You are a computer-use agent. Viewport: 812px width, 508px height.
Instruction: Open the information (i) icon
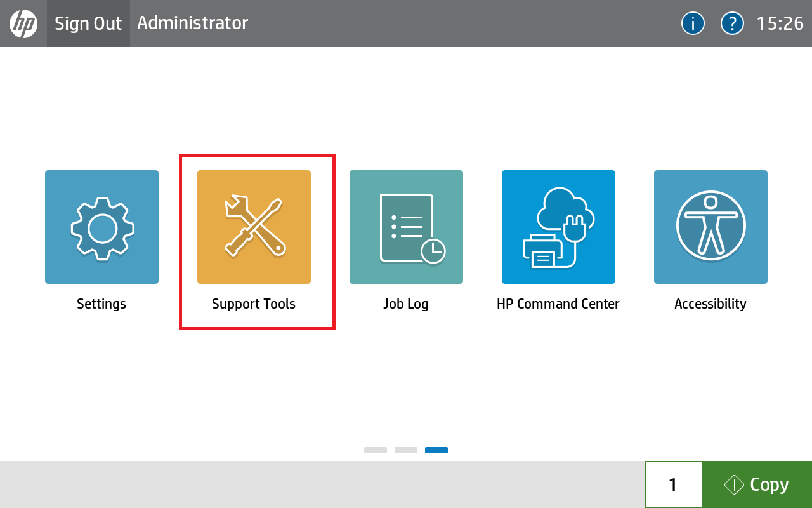pos(693,23)
